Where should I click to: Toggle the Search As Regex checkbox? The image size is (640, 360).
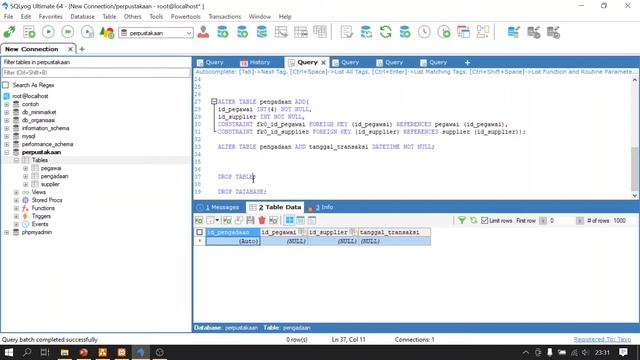[x=6, y=85]
